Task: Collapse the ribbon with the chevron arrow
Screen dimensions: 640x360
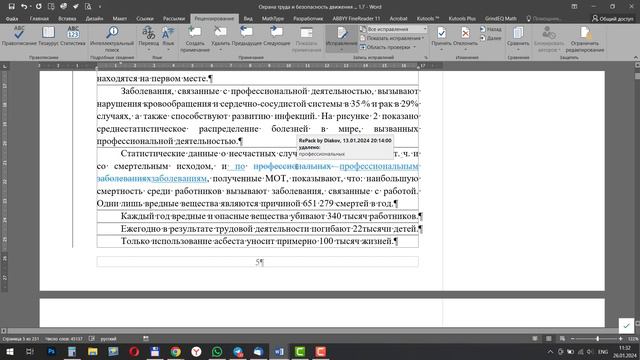Action: click(x=635, y=58)
